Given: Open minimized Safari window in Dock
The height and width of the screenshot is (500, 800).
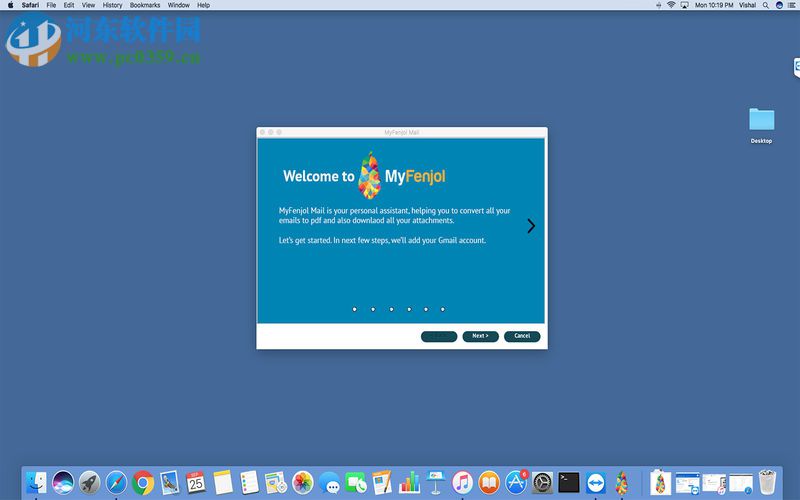Looking at the screenshot, I should pyautogui.click(x=741, y=483).
